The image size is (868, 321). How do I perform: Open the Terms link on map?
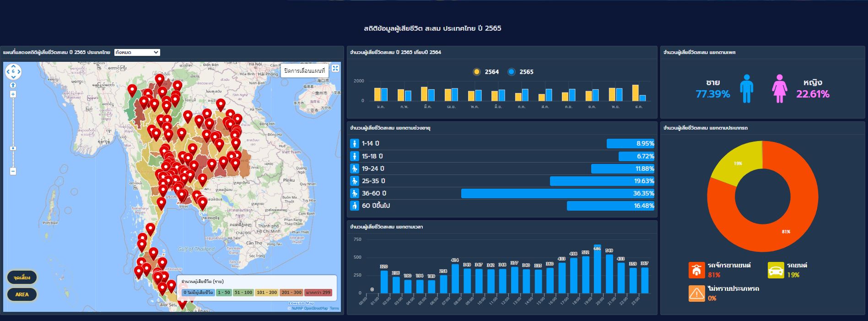334,308
